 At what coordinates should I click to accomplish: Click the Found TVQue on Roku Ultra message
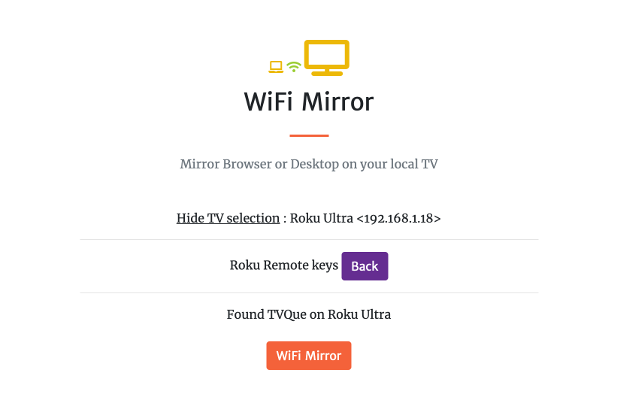click(309, 315)
